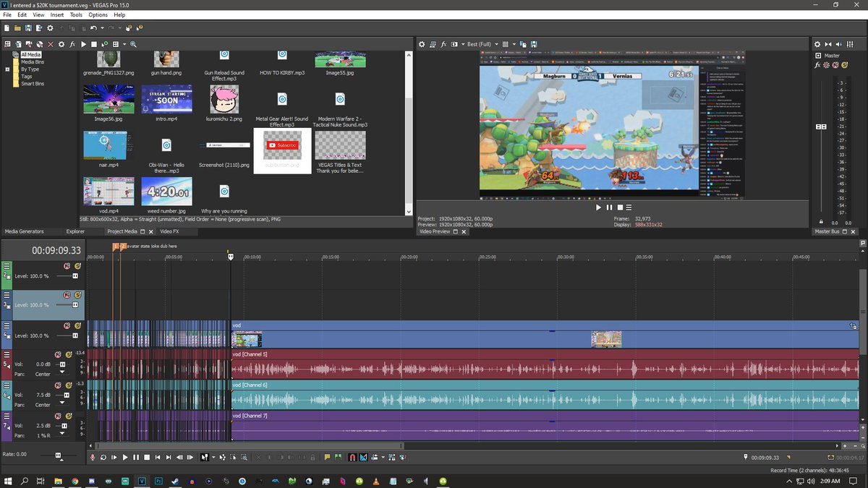Insert a region from transport toolbar

click(x=338, y=457)
